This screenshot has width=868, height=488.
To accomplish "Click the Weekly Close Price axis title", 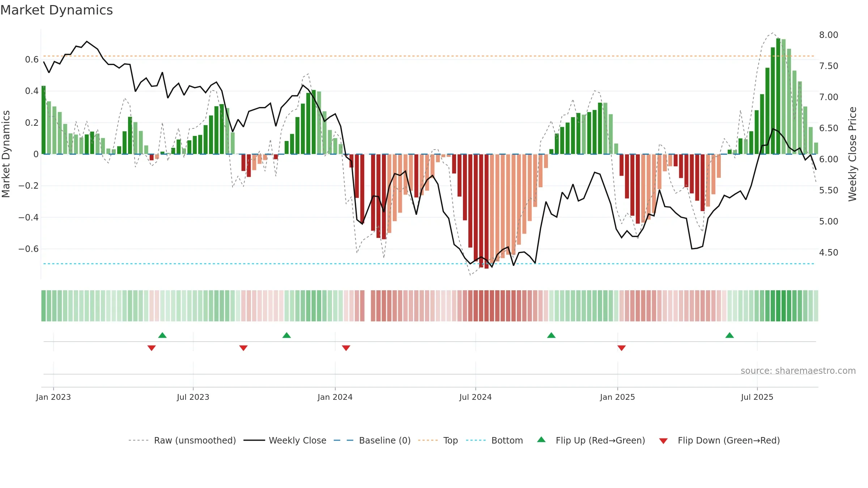I will pos(852,154).
